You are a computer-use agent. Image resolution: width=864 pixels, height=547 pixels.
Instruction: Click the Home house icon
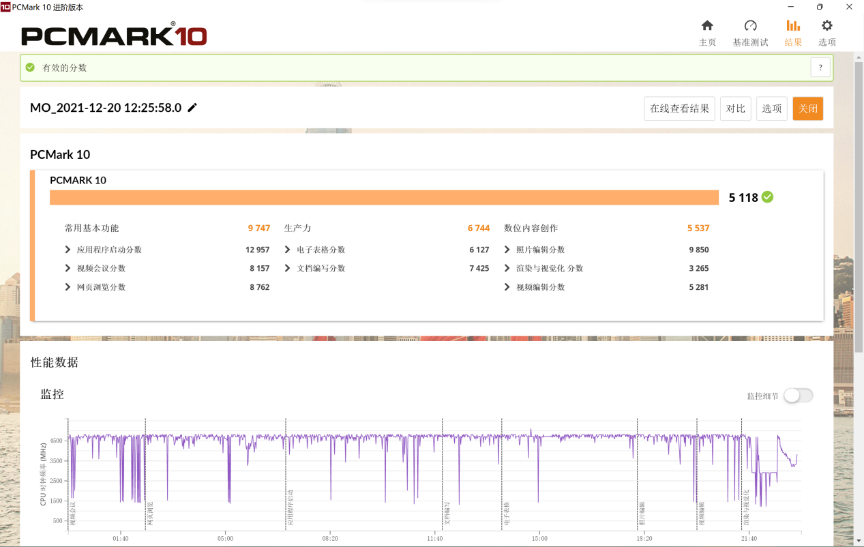[707, 26]
